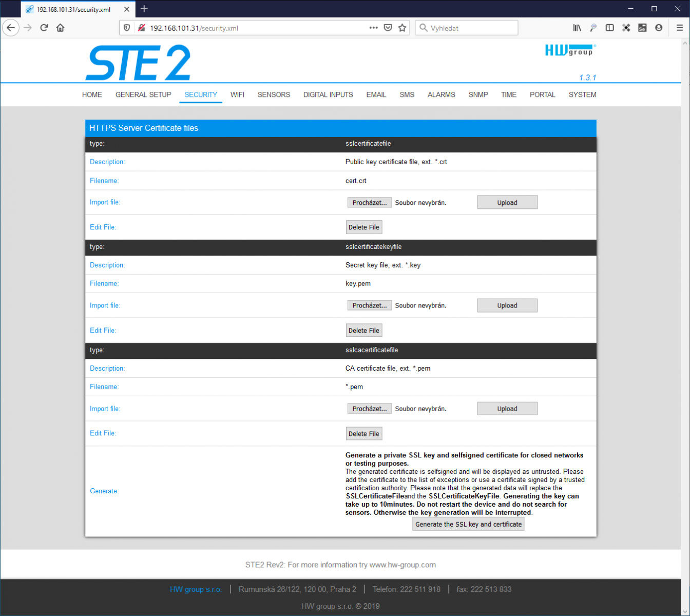Browse for a cert.crt certificate file
Screen dimensions: 690x616
pos(370,203)
